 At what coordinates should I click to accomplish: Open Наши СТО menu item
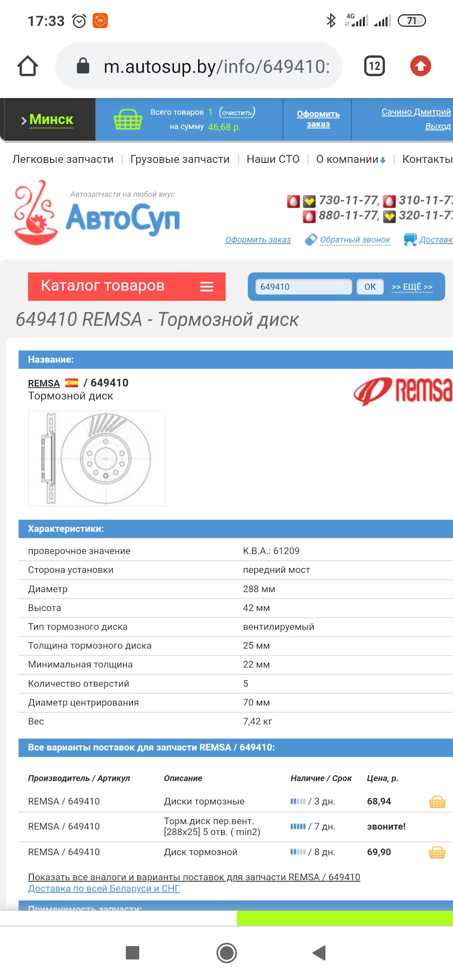click(x=273, y=159)
